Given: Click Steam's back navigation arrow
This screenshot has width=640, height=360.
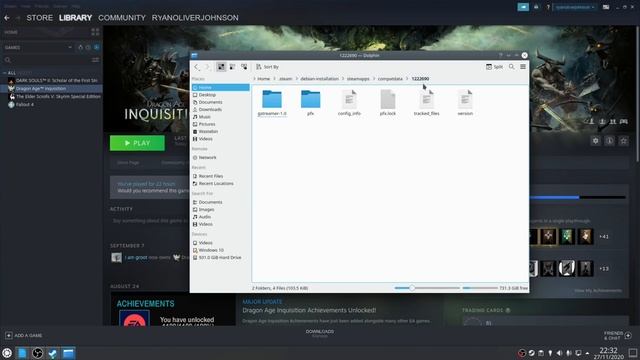Looking at the screenshot, I should pyautogui.click(x=7, y=18).
